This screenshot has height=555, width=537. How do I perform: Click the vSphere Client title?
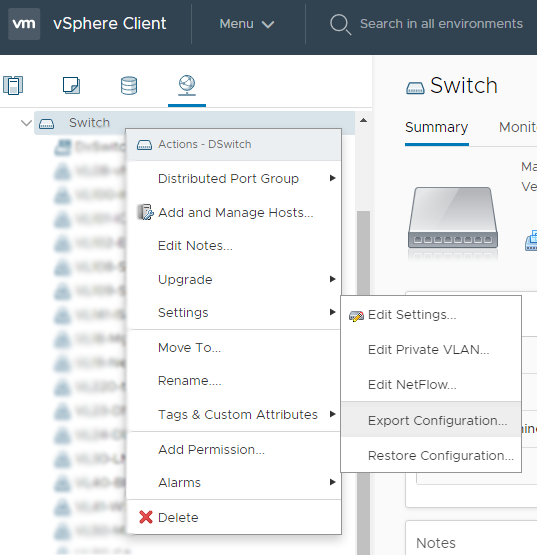coord(109,24)
